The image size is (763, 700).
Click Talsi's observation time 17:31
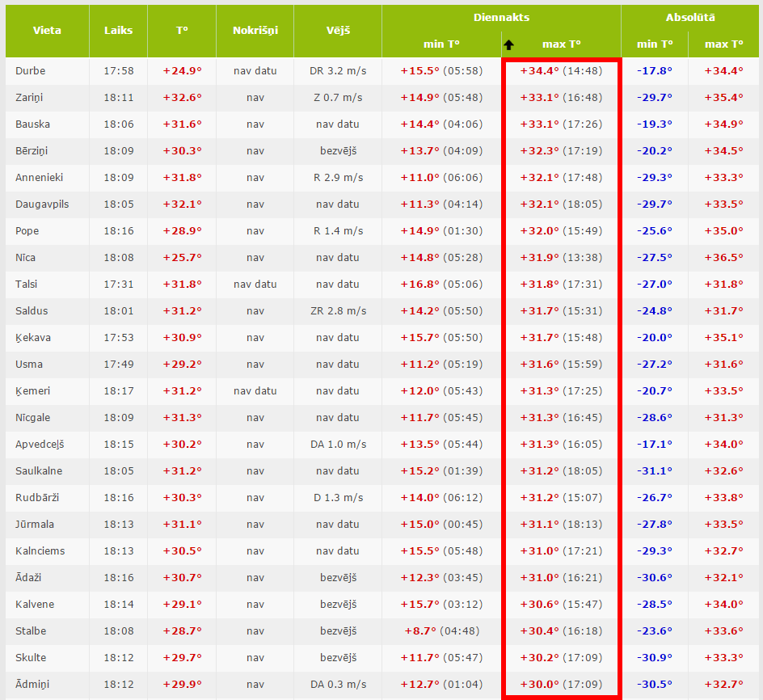point(118,284)
